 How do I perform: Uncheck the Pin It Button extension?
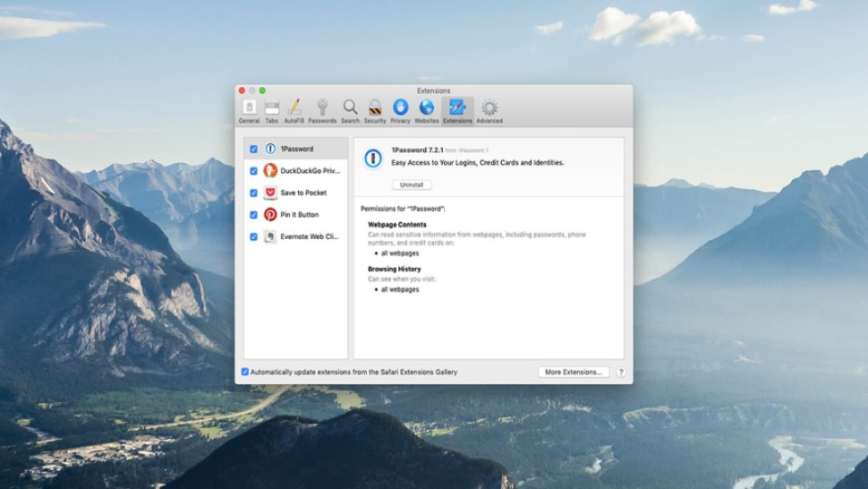(253, 215)
